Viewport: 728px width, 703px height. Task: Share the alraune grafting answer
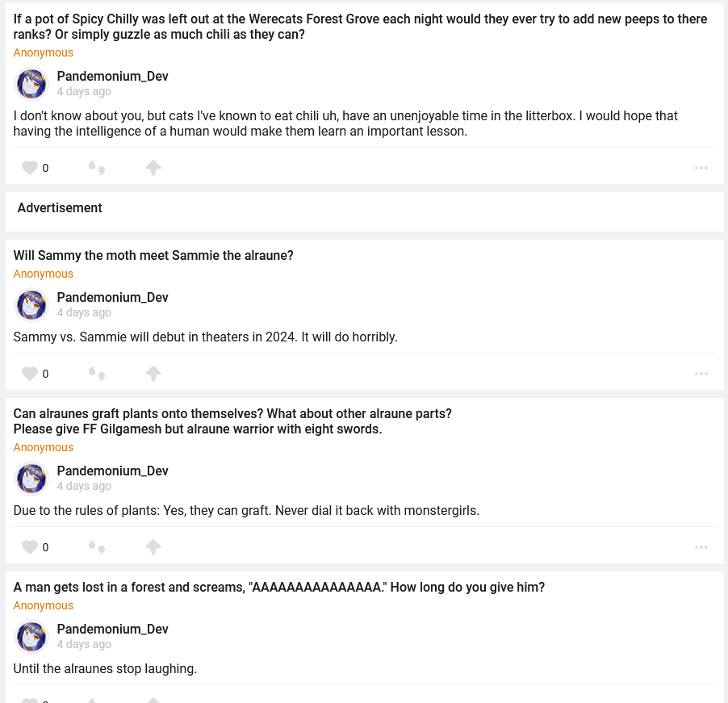pyautogui.click(x=153, y=547)
